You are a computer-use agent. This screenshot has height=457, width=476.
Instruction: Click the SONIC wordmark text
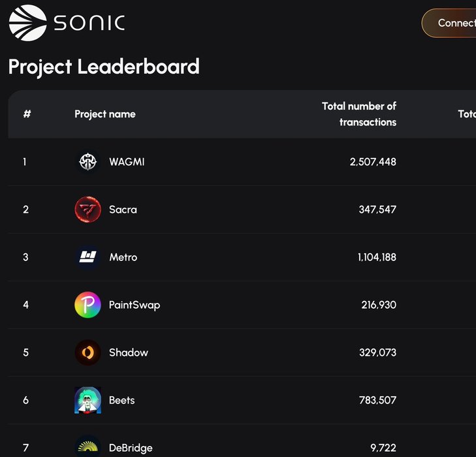(x=89, y=23)
